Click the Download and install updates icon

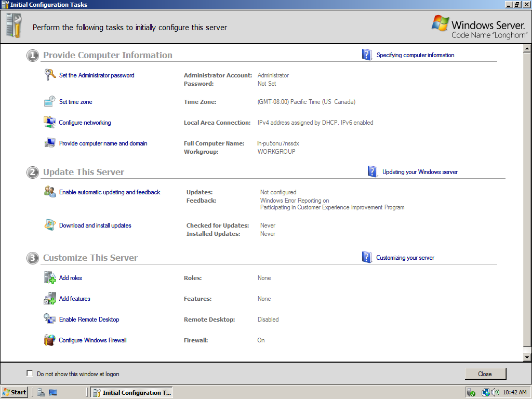point(50,225)
